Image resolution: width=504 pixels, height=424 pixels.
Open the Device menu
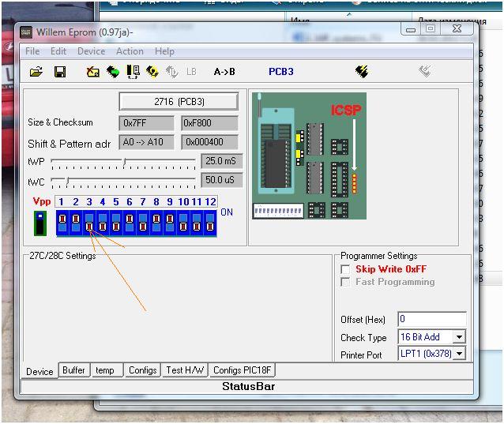(x=91, y=51)
